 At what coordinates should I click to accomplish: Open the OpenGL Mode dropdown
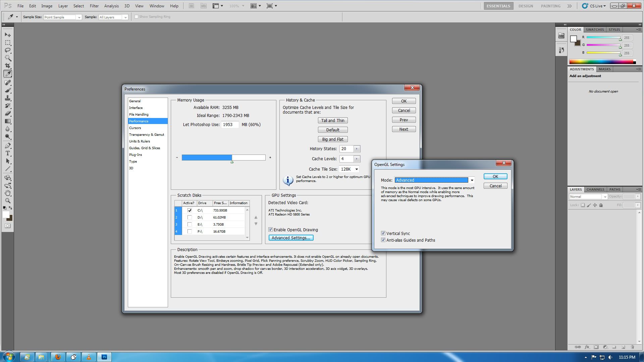pyautogui.click(x=472, y=180)
